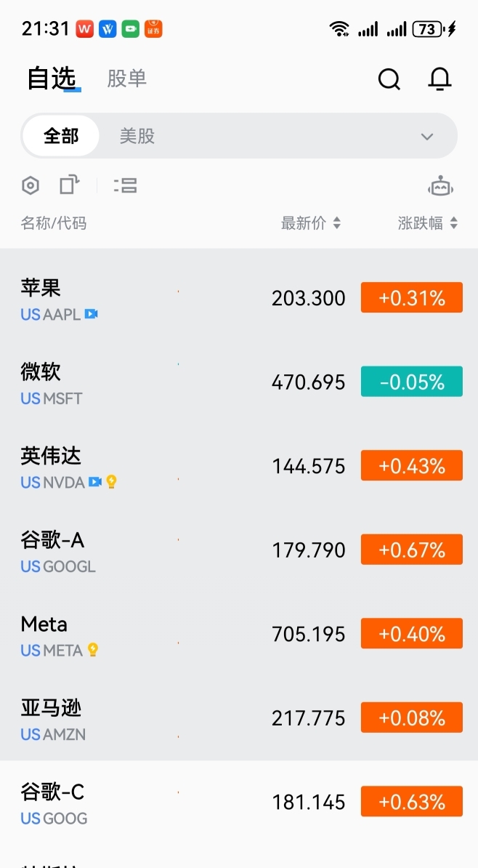Tap the notification bell icon
The image size is (478, 868).
(x=439, y=79)
